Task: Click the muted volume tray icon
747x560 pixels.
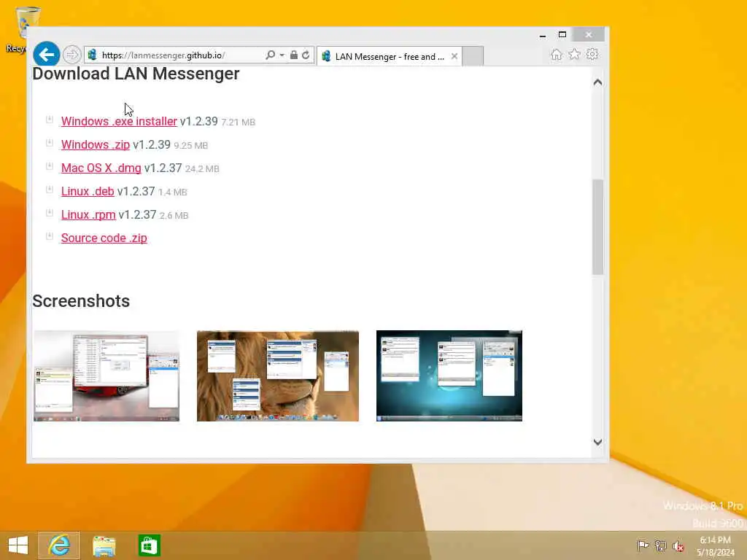Action: coord(678,546)
